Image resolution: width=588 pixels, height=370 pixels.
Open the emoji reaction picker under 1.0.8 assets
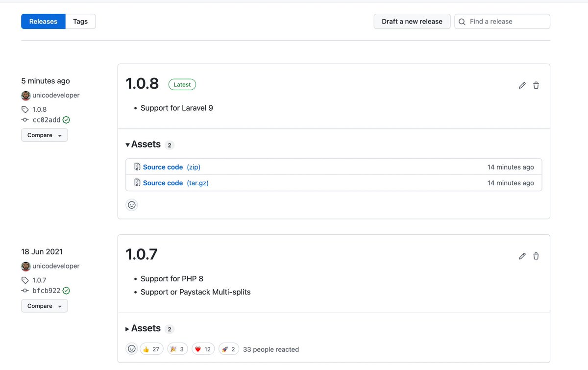pos(131,204)
